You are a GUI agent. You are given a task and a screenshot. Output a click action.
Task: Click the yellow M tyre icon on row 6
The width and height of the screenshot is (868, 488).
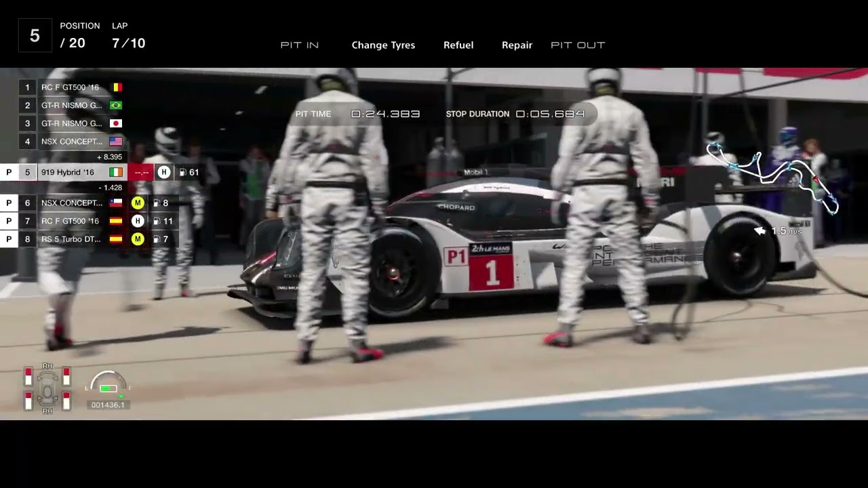tap(138, 203)
